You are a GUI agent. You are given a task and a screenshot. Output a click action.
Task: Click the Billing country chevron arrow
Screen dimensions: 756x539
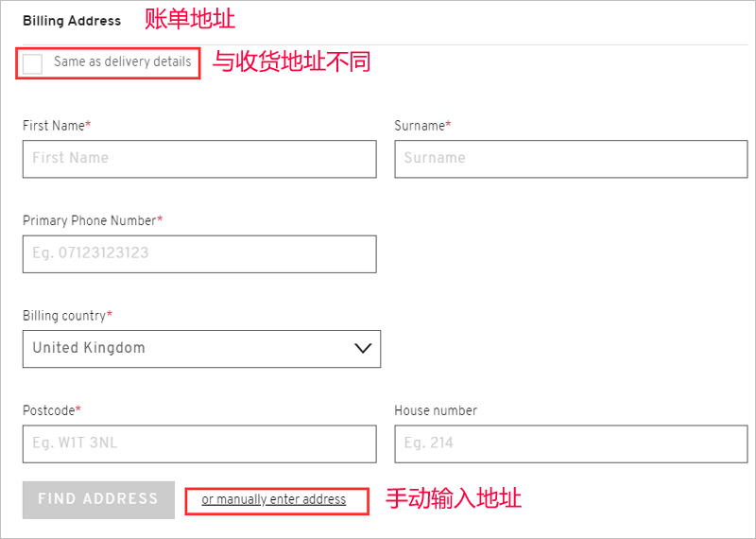click(363, 348)
